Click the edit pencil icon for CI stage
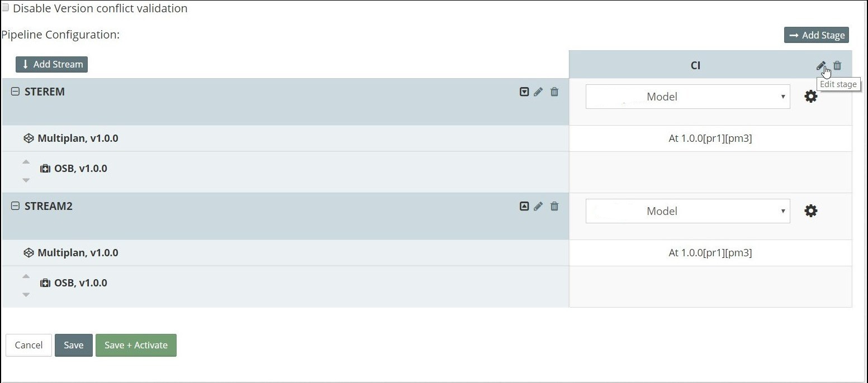The image size is (868, 383). point(820,66)
